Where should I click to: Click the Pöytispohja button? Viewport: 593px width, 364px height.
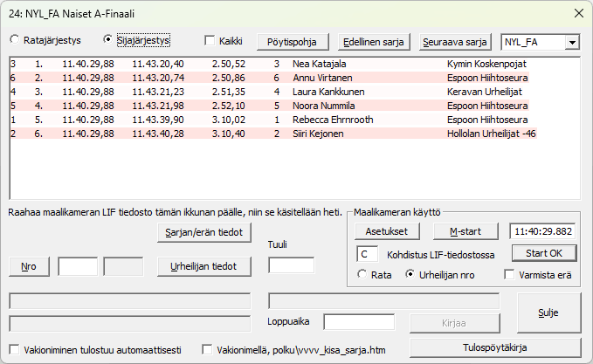(293, 42)
